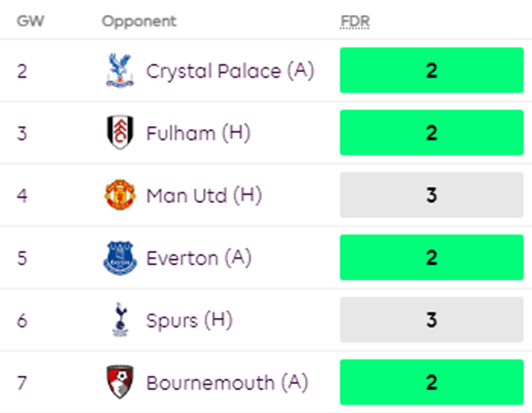
Task: Click the Crystal Palace club crest
Action: [120, 71]
